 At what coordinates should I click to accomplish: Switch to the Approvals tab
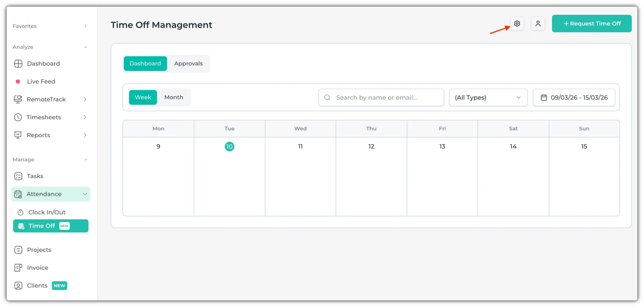point(188,63)
